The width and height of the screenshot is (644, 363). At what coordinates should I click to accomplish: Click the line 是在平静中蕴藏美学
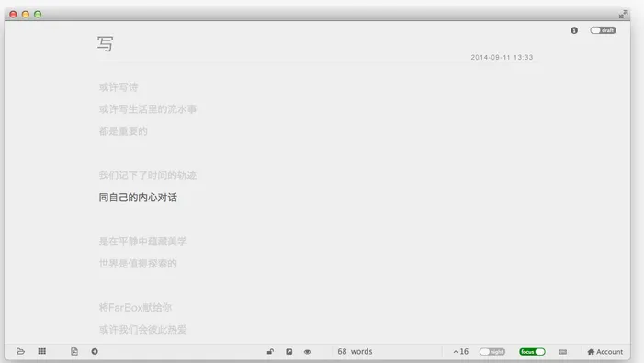tap(143, 242)
